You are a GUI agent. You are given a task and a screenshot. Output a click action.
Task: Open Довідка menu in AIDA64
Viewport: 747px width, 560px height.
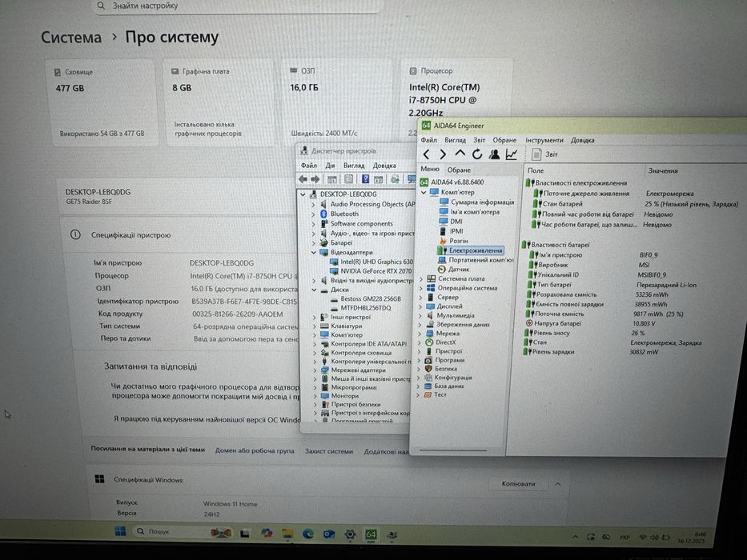583,140
